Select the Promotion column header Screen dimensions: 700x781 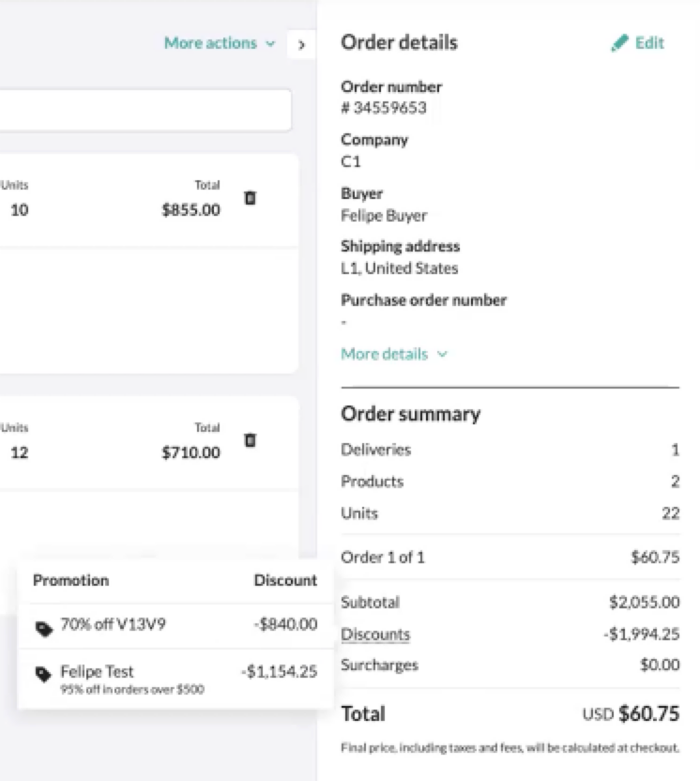[x=70, y=580]
